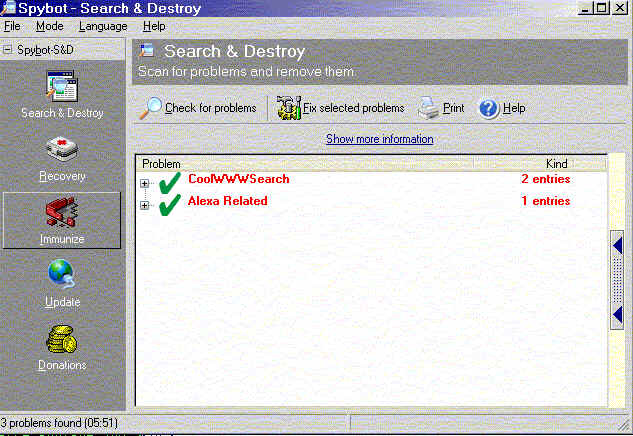
Task: Click the Kind column header
Action: point(557,164)
